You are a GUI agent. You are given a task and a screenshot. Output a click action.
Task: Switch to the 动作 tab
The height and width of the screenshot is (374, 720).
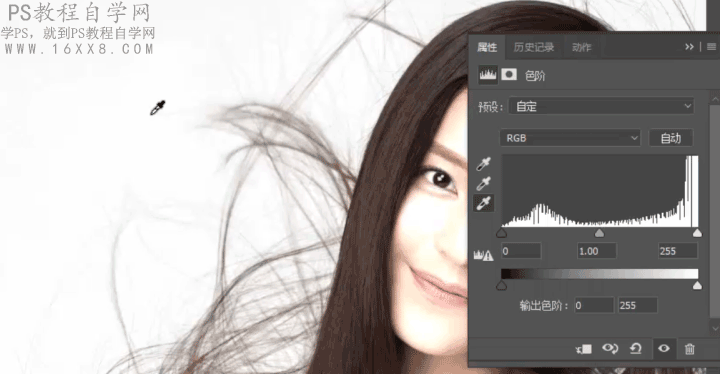tap(581, 47)
